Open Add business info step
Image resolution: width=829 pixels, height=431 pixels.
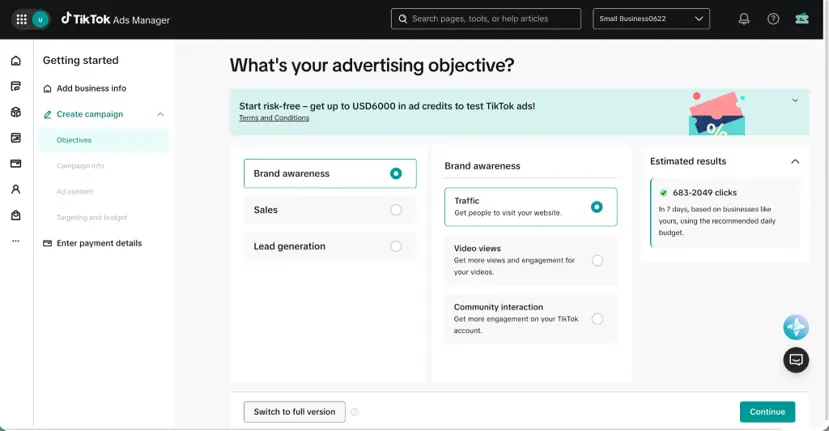pos(85,88)
